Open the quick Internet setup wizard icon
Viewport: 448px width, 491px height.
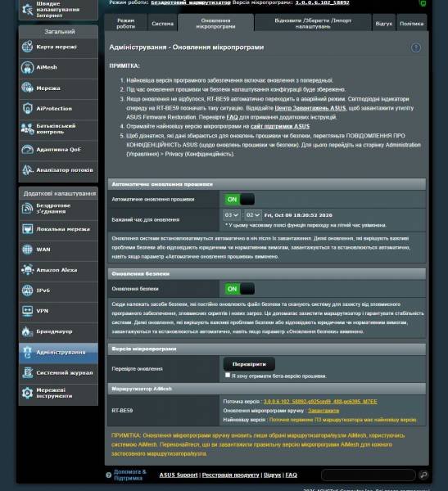28,9
